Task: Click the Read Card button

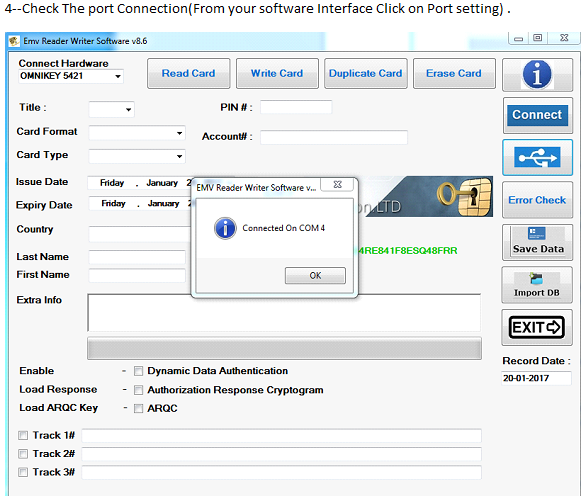Action: pyautogui.click(x=189, y=74)
